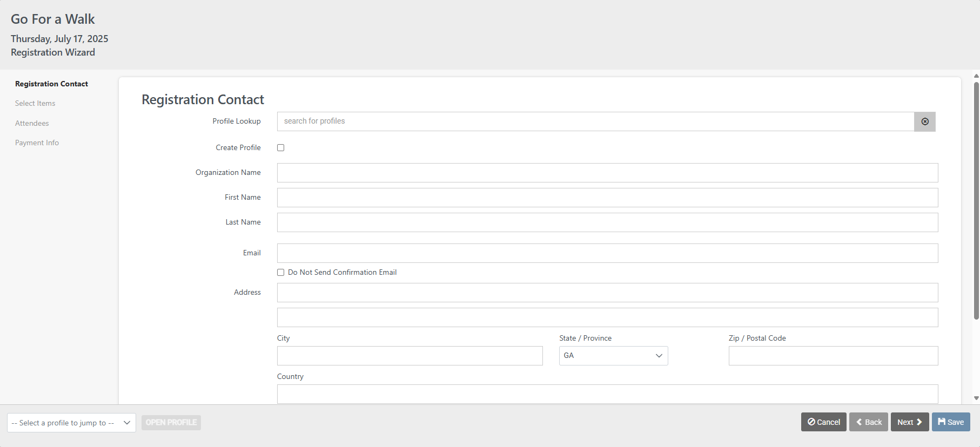The width and height of the screenshot is (980, 447).
Task: Focus the first Address line field
Action: click(608, 293)
